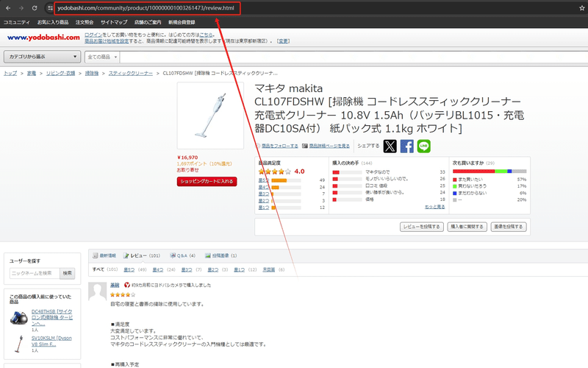This screenshot has width=588, height=368.
Task: Switch to the レビュー (101) tab
Action: click(x=142, y=255)
